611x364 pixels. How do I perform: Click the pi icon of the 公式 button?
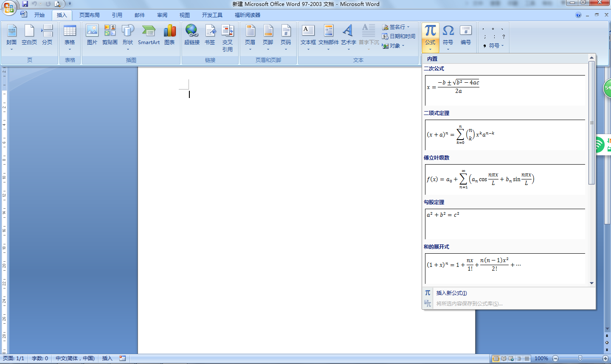(x=431, y=31)
